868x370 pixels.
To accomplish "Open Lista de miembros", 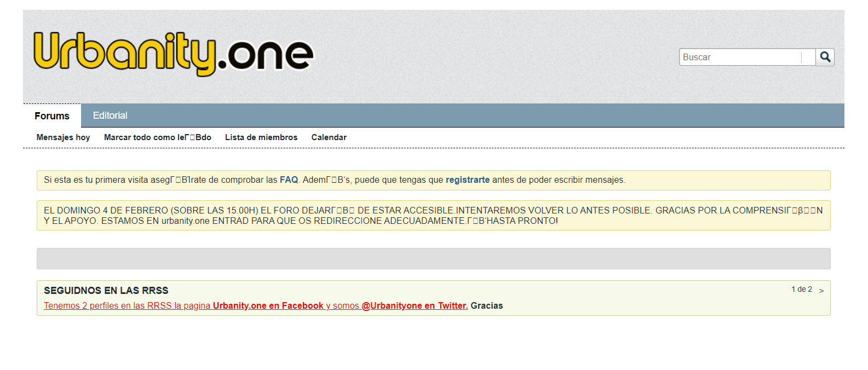I will tap(261, 137).
